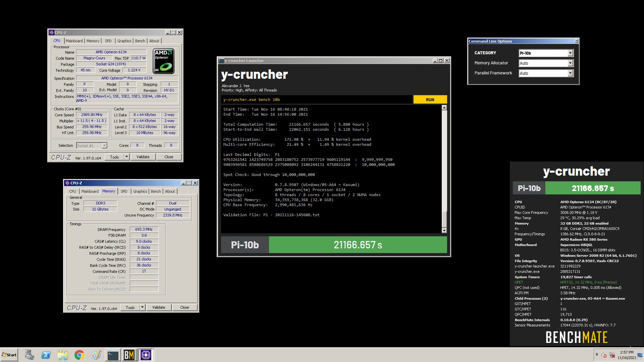644x362 pixels.
Task: Open the Bench tab in the lower CPU-Z window
Action: coord(156,191)
